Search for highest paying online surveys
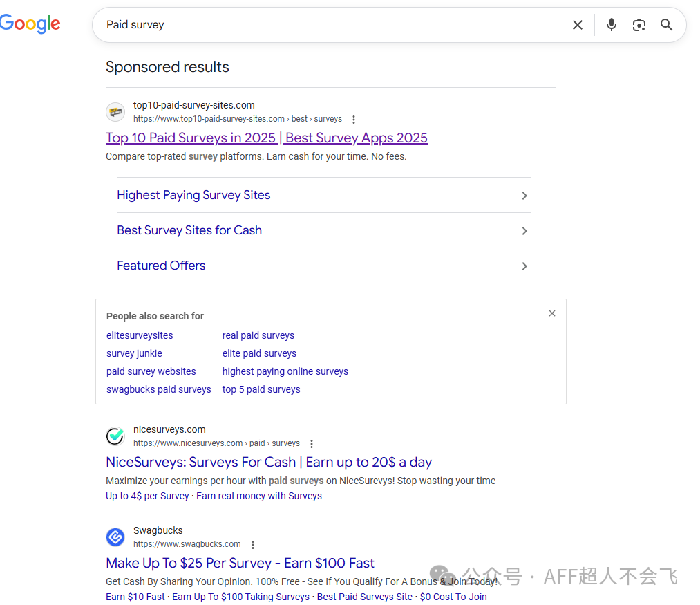This screenshot has height=605, width=700. coord(285,371)
